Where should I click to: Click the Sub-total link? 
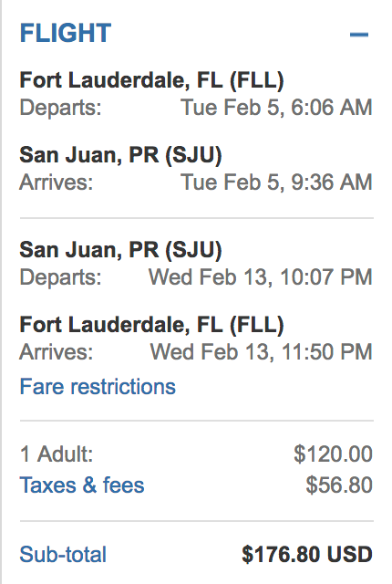click(x=63, y=554)
